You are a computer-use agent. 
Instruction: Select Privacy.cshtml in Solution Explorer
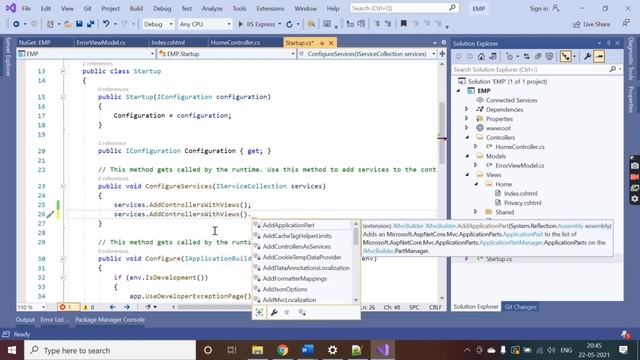click(x=522, y=203)
